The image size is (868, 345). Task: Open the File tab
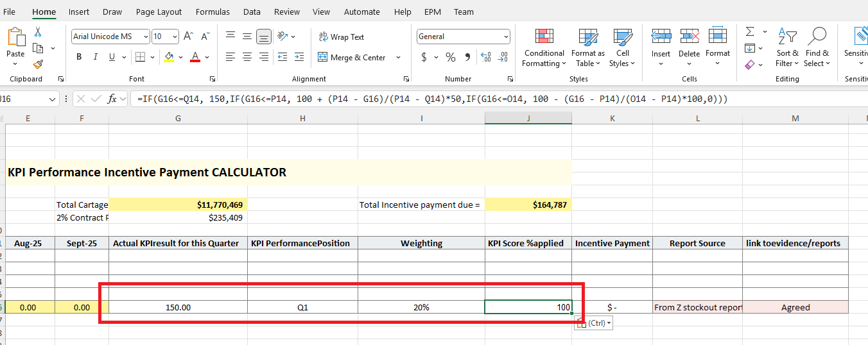tap(10, 12)
